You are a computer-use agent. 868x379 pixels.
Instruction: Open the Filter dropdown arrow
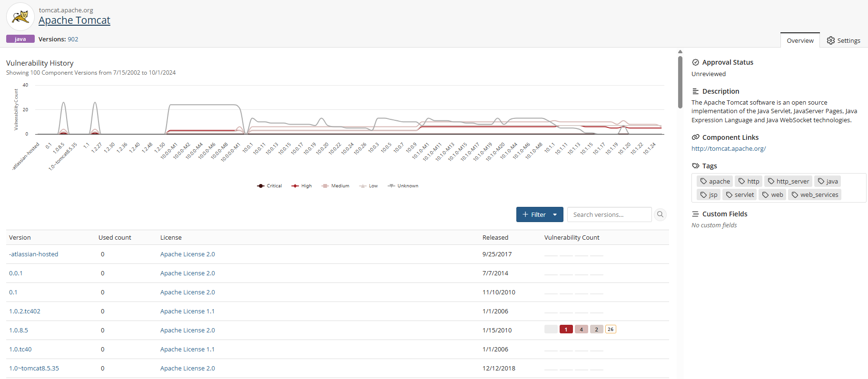pyautogui.click(x=555, y=214)
